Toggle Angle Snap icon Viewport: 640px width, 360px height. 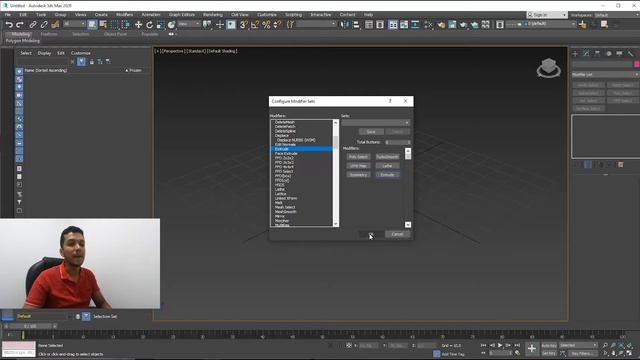tap(255, 24)
